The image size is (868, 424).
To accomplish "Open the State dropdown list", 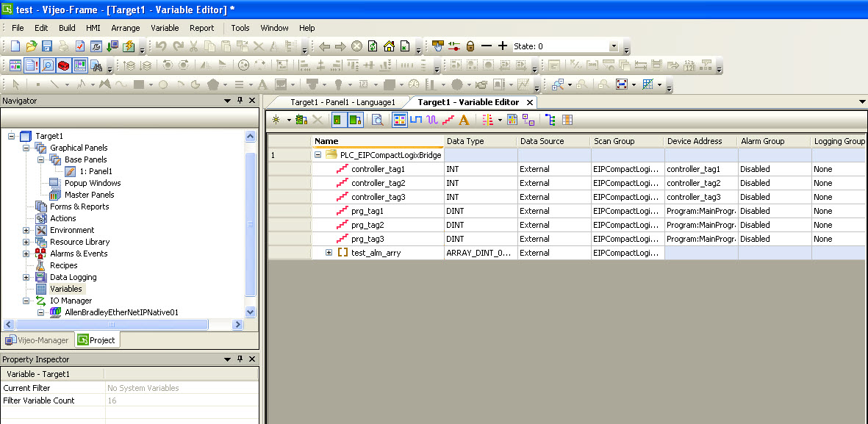I will point(613,46).
